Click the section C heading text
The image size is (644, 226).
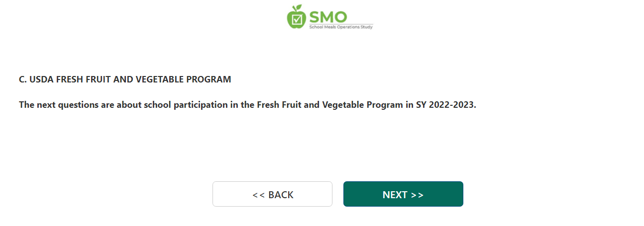pyautogui.click(x=125, y=79)
